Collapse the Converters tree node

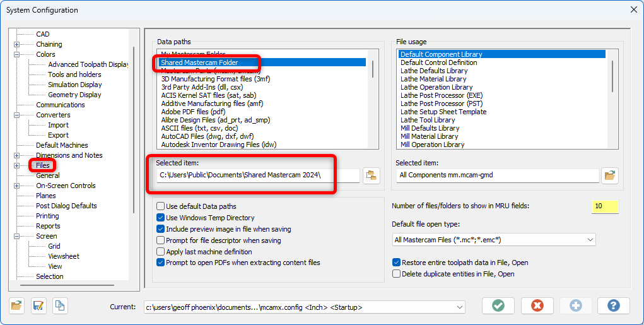click(16, 115)
